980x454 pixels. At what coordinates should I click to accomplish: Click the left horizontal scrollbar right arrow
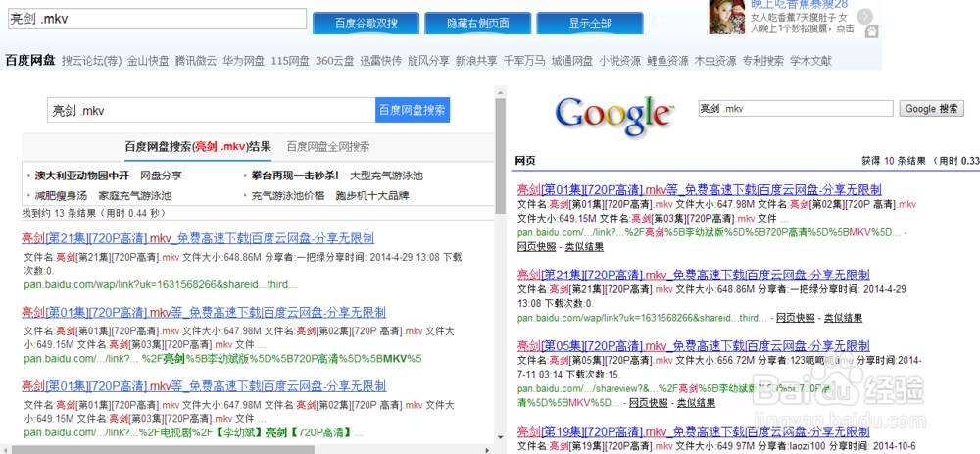(x=489, y=449)
